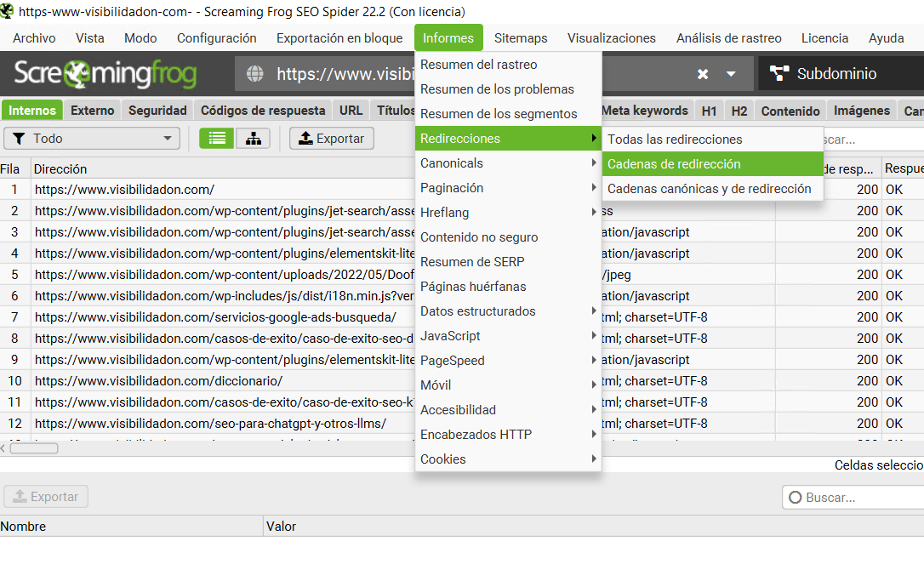Switch to the Imágenes tab
This screenshot has width=924, height=587.
(x=862, y=111)
